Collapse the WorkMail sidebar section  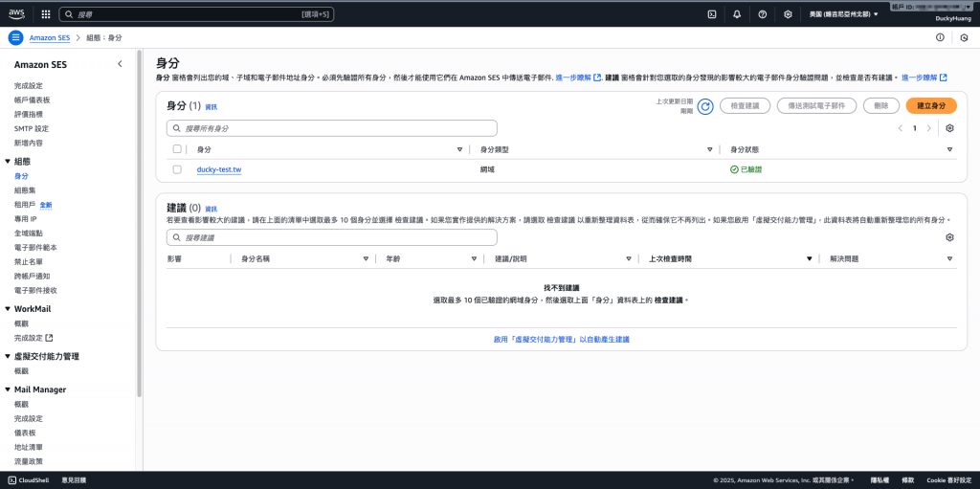8,309
